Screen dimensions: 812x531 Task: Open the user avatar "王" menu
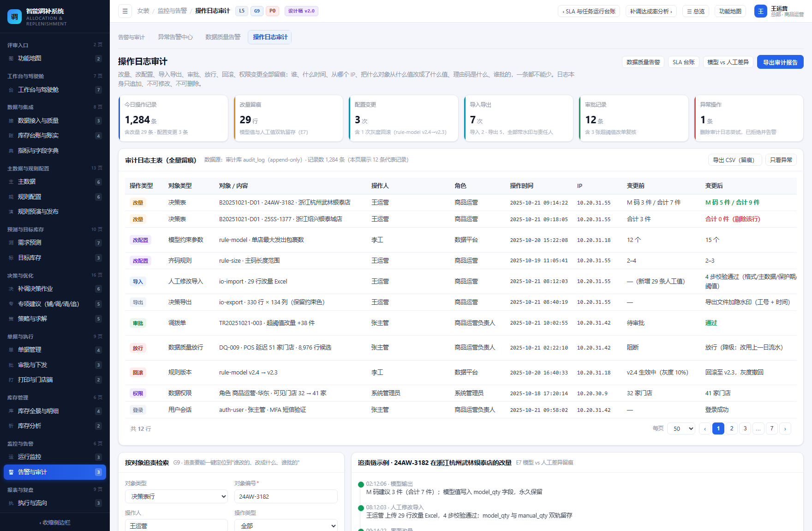[x=760, y=11]
